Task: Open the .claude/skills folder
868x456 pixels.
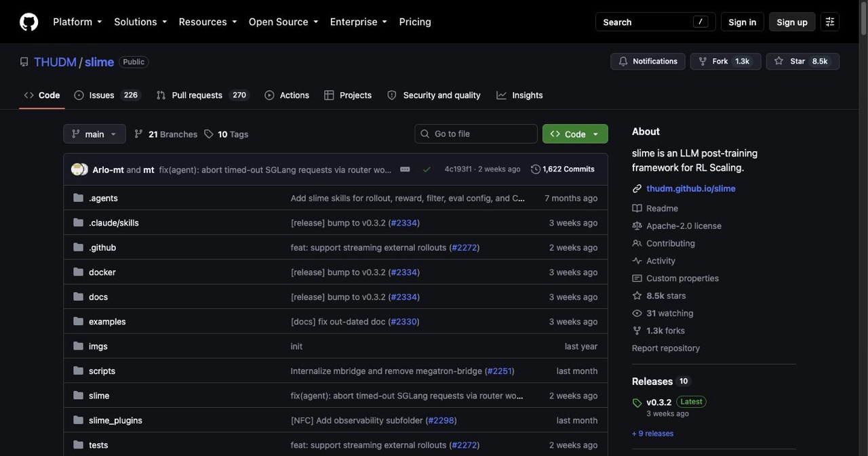Action: pos(114,223)
